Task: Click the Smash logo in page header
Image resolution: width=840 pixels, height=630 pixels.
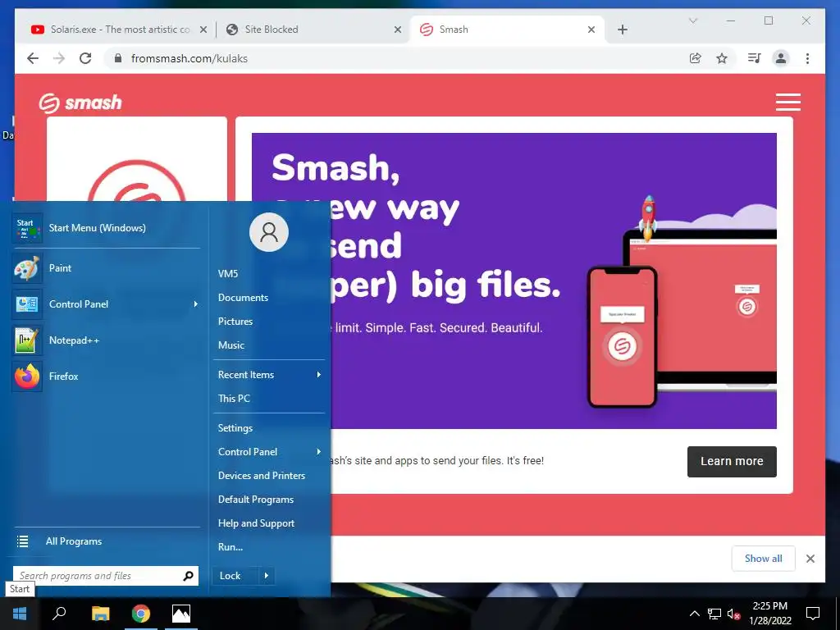Action: point(80,103)
